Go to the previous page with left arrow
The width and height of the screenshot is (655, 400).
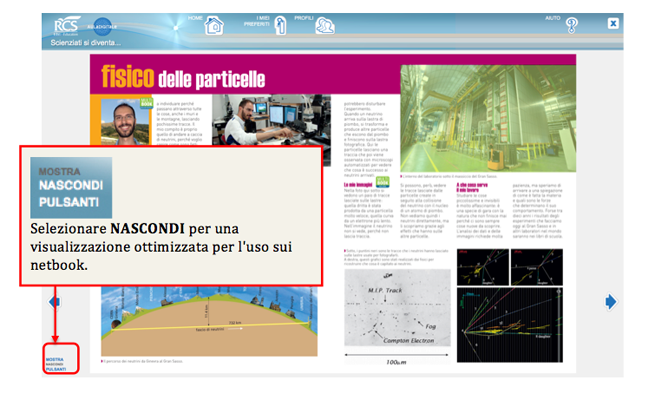pyautogui.click(x=55, y=301)
